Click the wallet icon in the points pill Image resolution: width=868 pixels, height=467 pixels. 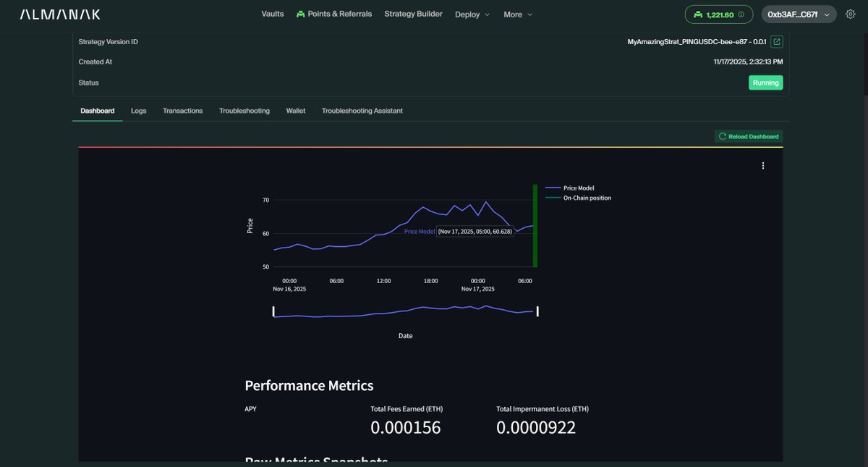click(x=697, y=13)
